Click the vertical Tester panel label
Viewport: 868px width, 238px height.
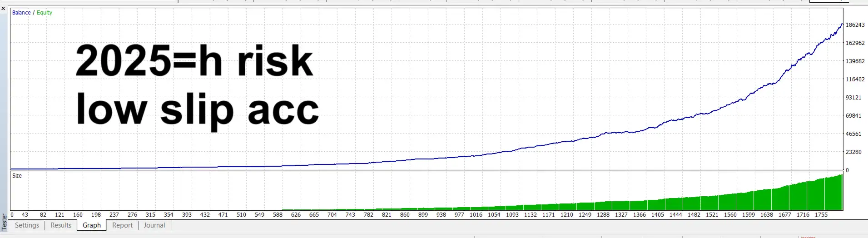tap(4, 222)
